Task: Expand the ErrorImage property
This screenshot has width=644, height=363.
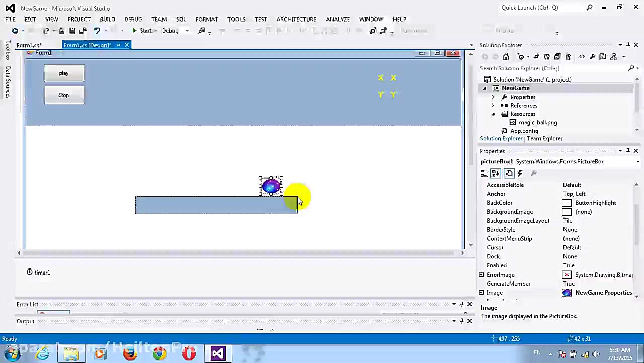Action: click(481, 275)
